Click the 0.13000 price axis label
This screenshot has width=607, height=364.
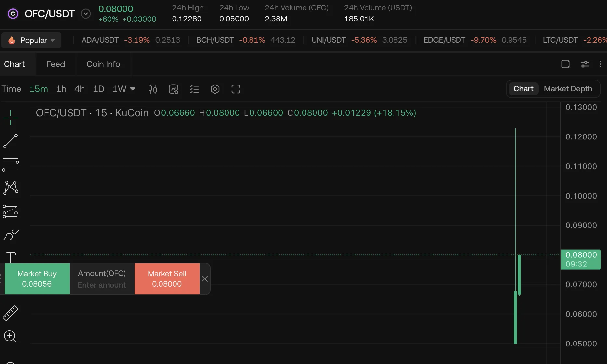[581, 107]
